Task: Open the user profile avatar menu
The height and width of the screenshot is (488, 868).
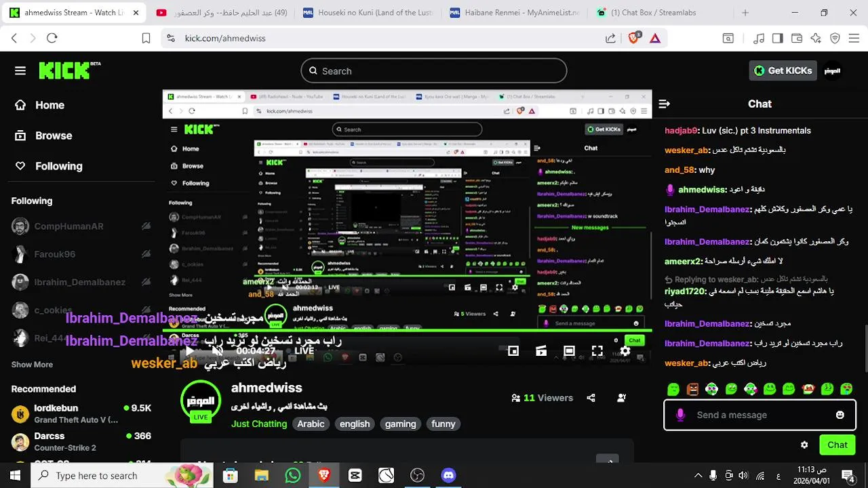Action: point(832,70)
